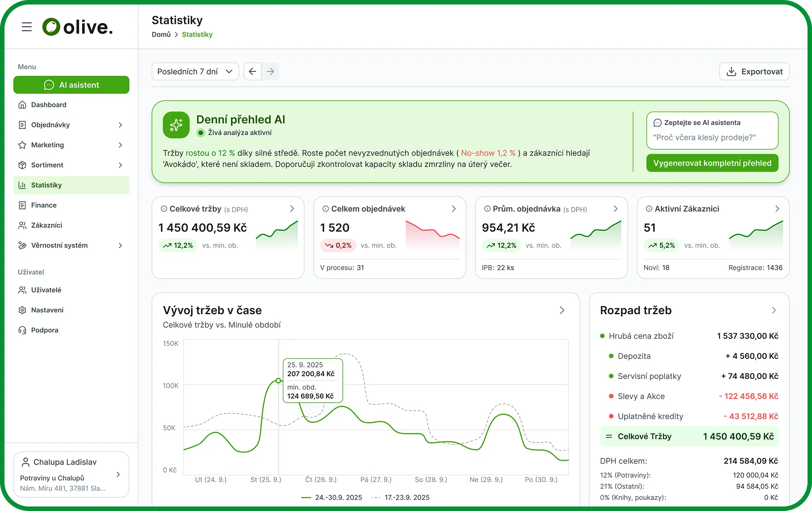Go to Dashboard in the sidebar
This screenshot has width=812, height=511.
click(49, 105)
